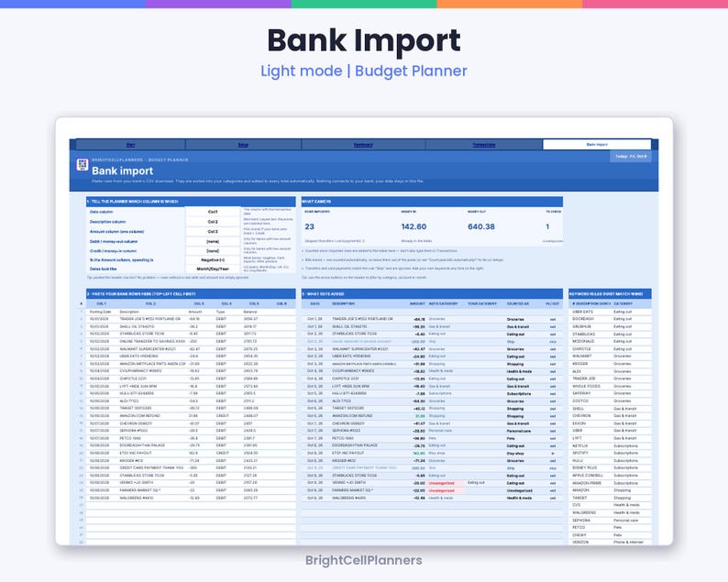Click Personal care category beside SEPHORA rule
This screenshot has height=582, width=728.
[x=625, y=521]
